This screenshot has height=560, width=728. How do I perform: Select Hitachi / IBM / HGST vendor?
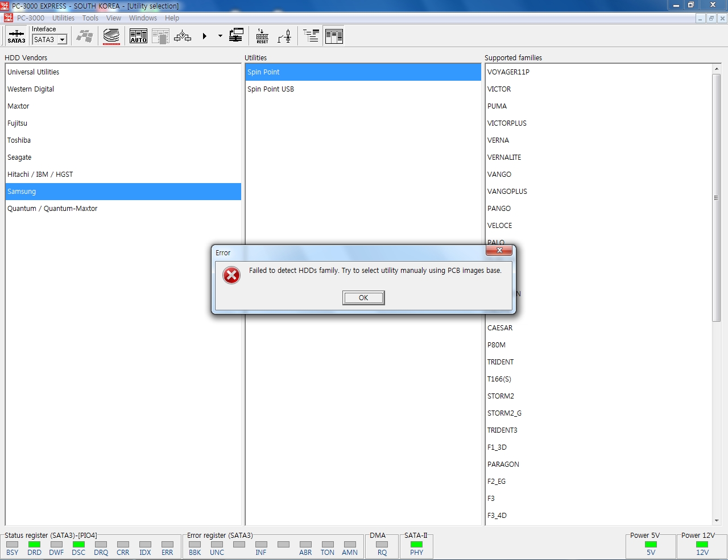pyautogui.click(x=123, y=175)
